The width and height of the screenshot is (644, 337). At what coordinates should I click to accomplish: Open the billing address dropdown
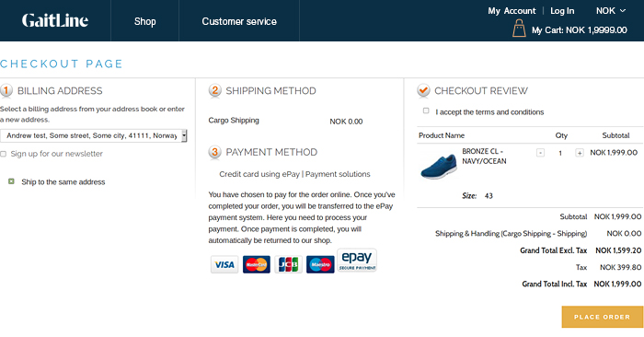[x=94, y=135]
